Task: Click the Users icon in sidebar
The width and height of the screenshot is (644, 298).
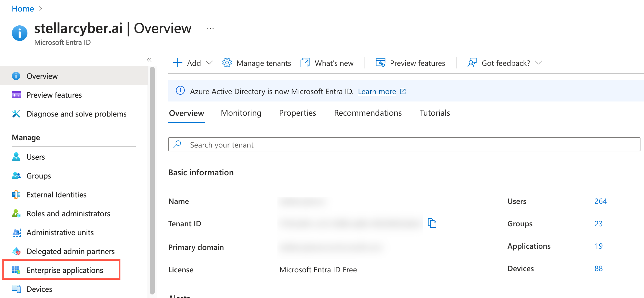Action: (x=16, y=157)
